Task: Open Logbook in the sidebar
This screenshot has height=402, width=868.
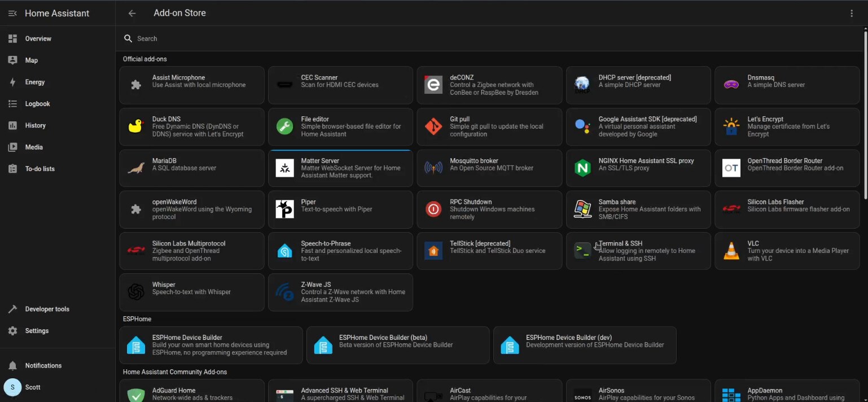Action: [x=58, y=104]
